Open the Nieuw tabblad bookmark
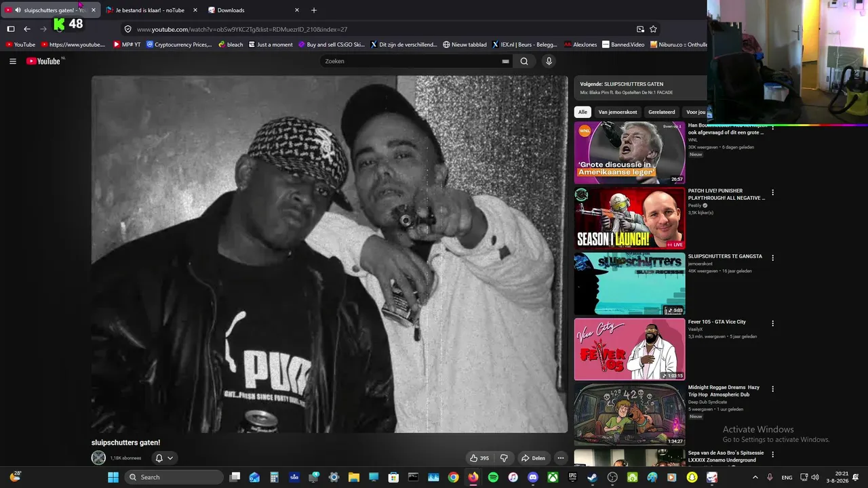Viewport: 868px width, 488px height. point(465,45)
